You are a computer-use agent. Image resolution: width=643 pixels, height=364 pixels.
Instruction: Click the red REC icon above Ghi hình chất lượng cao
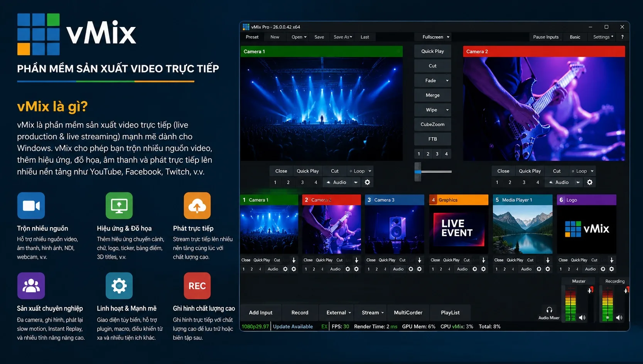click(x=197, y=286)
